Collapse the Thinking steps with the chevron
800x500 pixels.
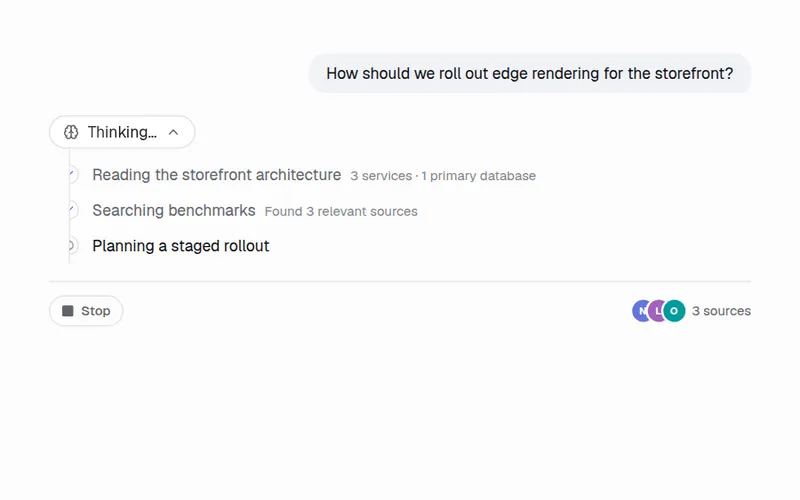click(173, 133)
